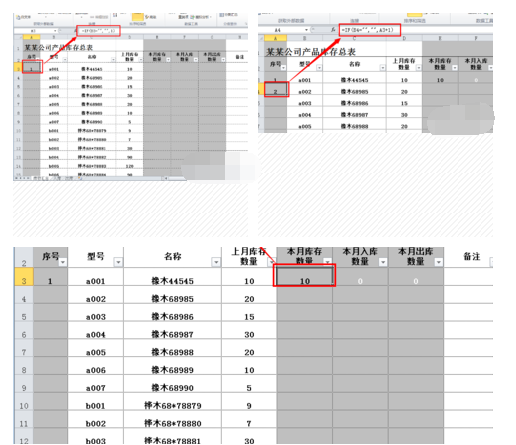The height and width of the screenshot is (445, 516).
Task: Click selected cell A4 showing 2, top-right sheet
Action: pos(276,90)
